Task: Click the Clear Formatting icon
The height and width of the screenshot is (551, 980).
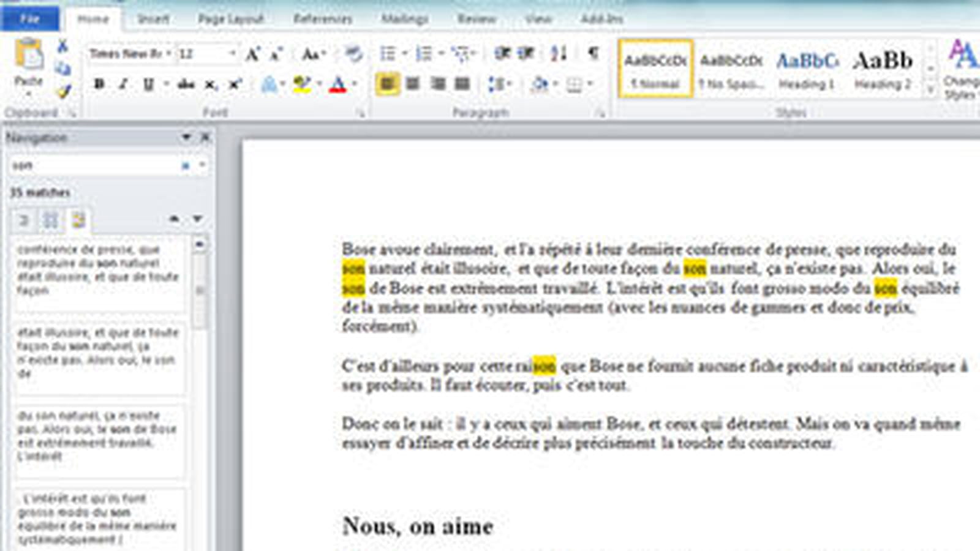Action: (353, 54)
